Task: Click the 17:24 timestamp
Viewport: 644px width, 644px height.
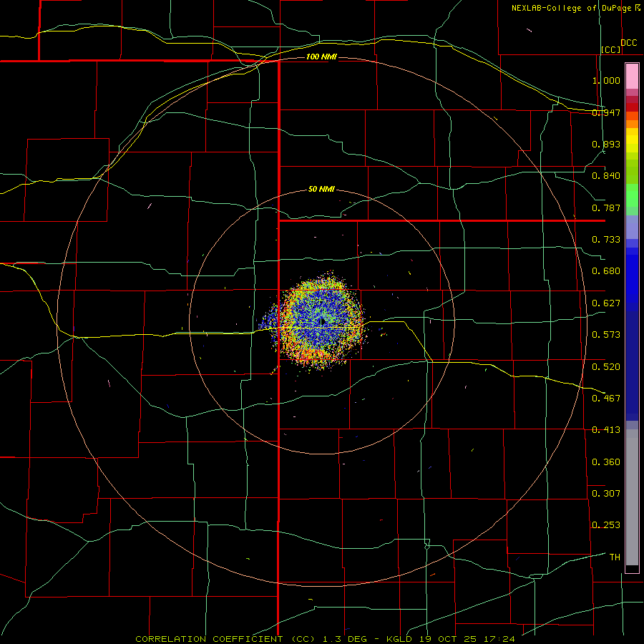Action: coord(499,639)
